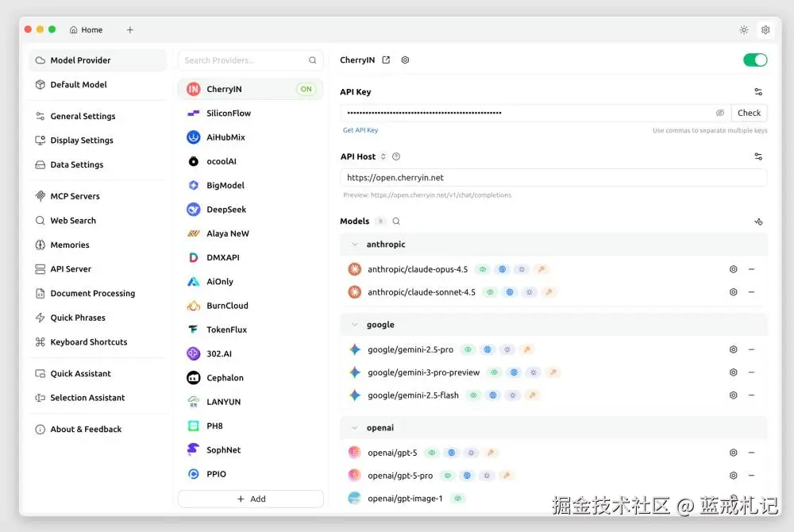
Task: Disable the CherryIN provider switch
Action: click(x=755, y=60)
